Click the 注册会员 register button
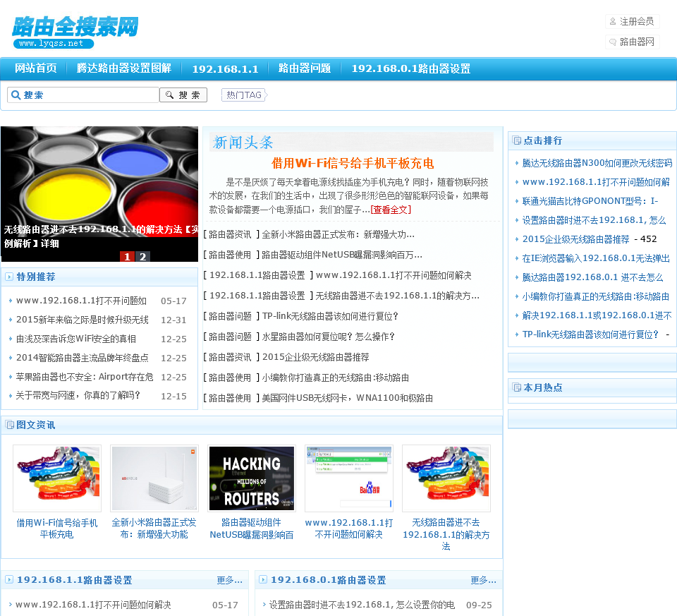Viewport: 677px width, 616px height. point(632,22)
